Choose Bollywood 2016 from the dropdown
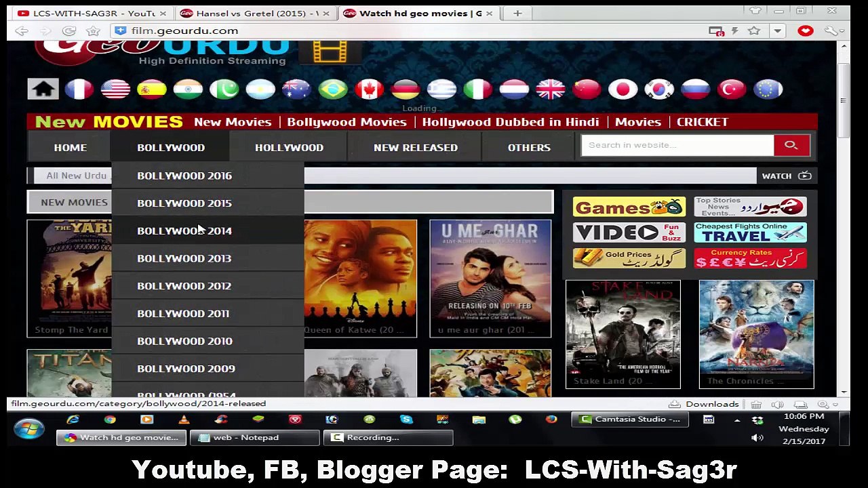The width and height of the screenshot is (868, 488). [x=208, y=176]
